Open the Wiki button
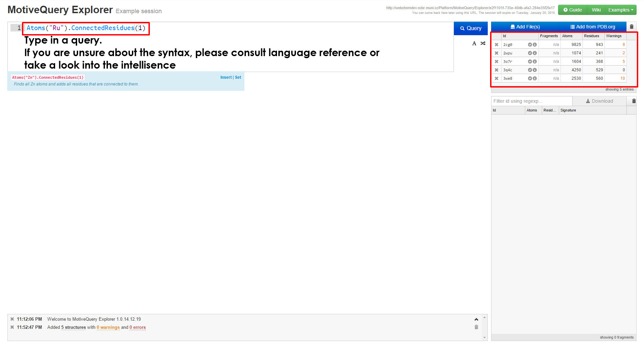 [x=596, y=10]
